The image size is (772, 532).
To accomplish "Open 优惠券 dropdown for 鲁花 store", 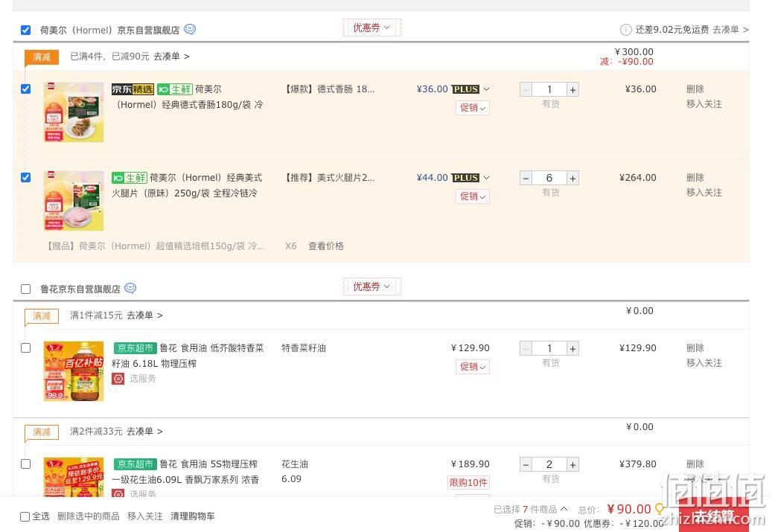I will [x=371, y=286].
